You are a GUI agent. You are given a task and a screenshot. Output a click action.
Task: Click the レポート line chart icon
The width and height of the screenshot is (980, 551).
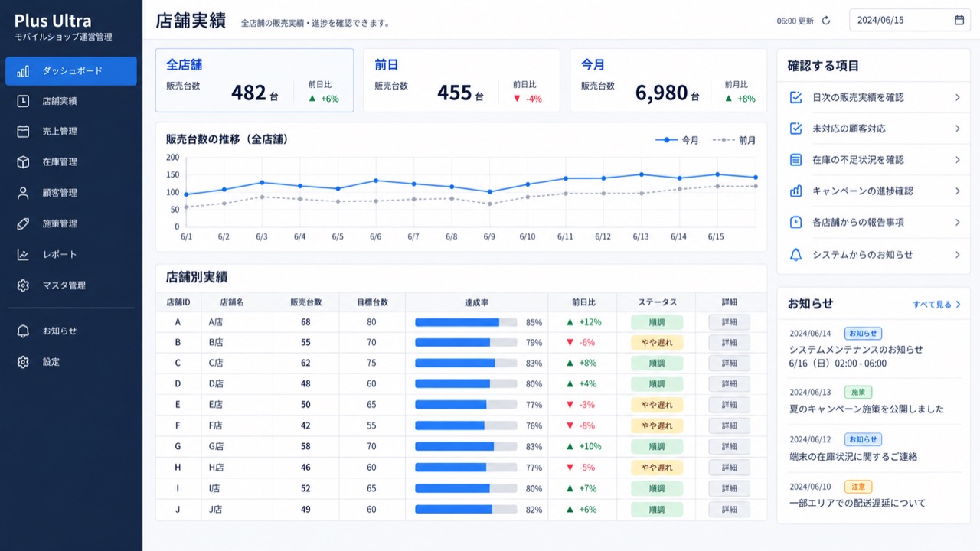click(23, 255)
